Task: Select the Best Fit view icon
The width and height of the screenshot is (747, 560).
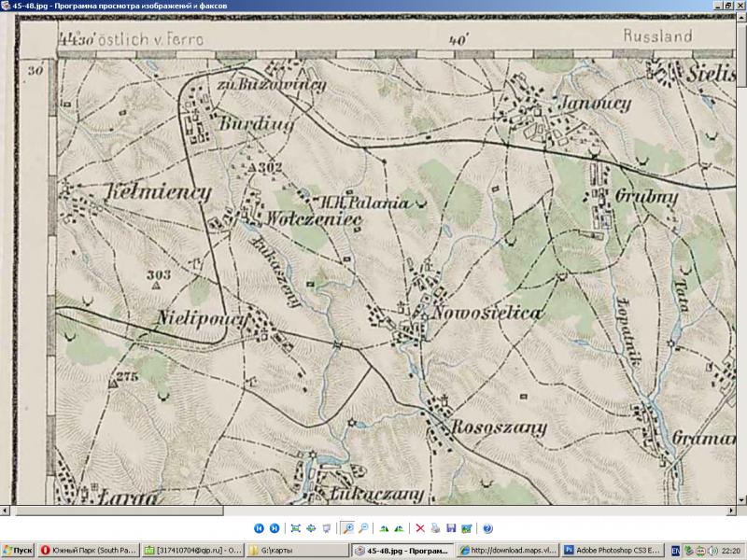Action: (295, 529)
